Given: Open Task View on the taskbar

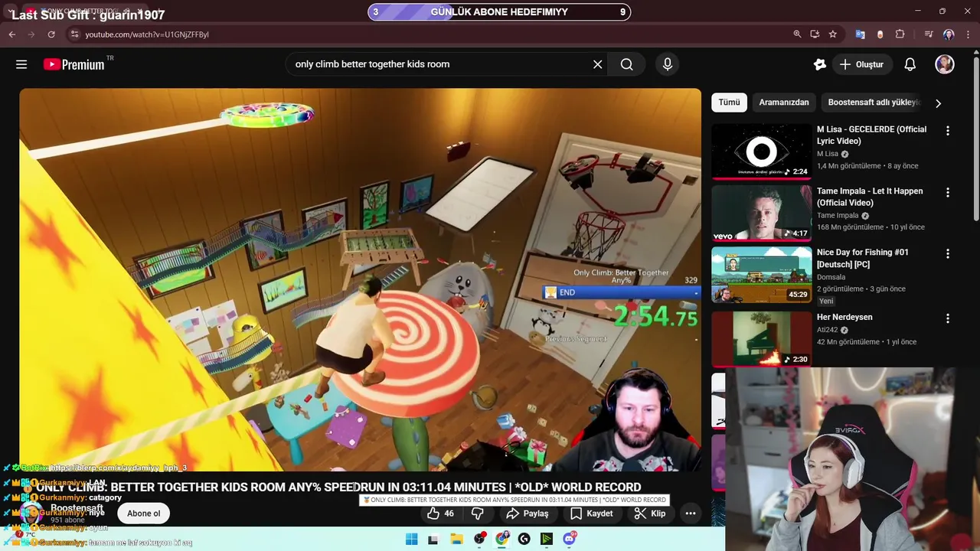Looking at the screenshot, I should [433, 539].
